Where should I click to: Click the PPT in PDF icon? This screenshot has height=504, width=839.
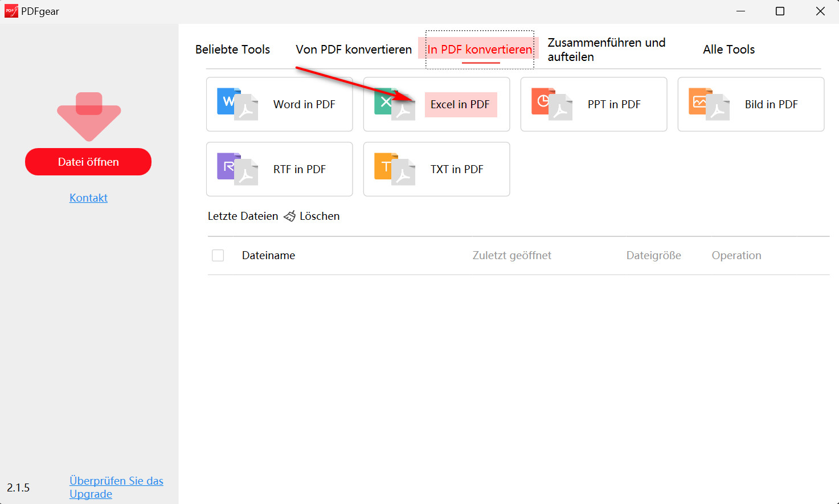click(552, 104)
